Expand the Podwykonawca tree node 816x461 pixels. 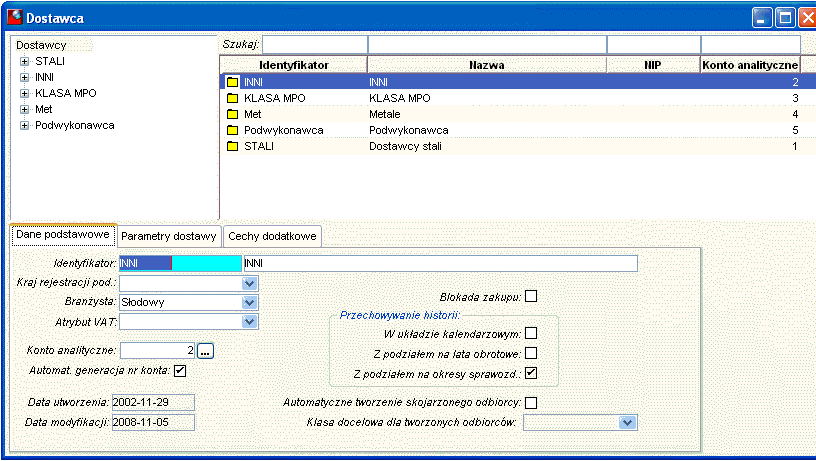pyautogui.click(x=24, y=125)
